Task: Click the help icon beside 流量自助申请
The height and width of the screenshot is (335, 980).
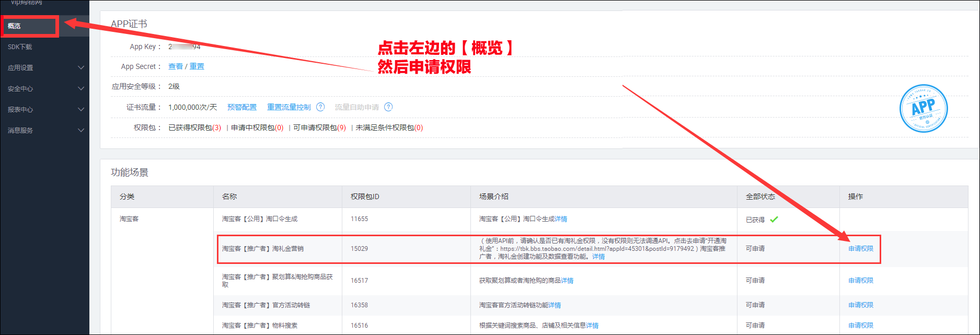Action: 388,107
